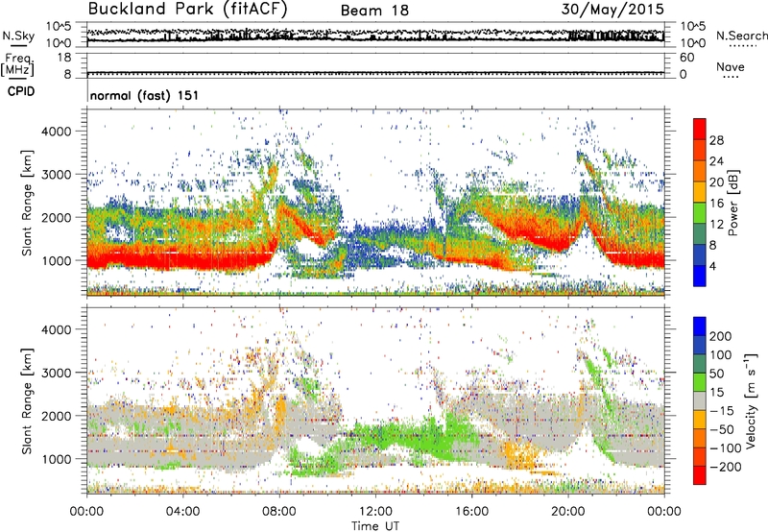Screen dimensions: 768x532
Task: Click the '12' label on the power colour bar
Action: coord(716,225)
